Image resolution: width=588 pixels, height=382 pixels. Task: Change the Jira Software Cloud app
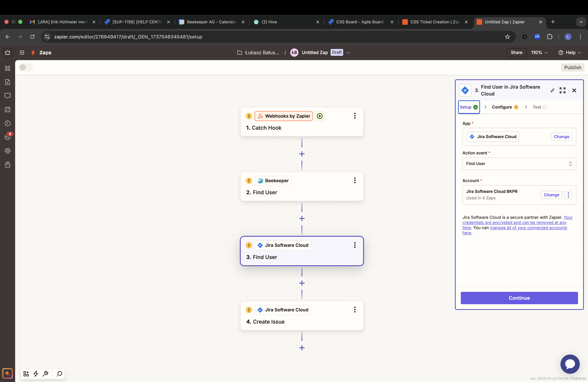pos(561,137)
